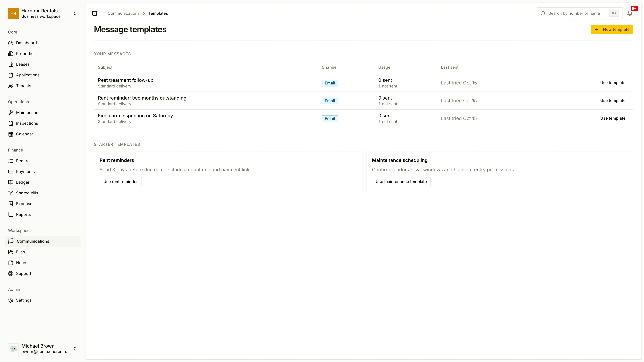Click the Ledger book icon

[x=11, y=182]
